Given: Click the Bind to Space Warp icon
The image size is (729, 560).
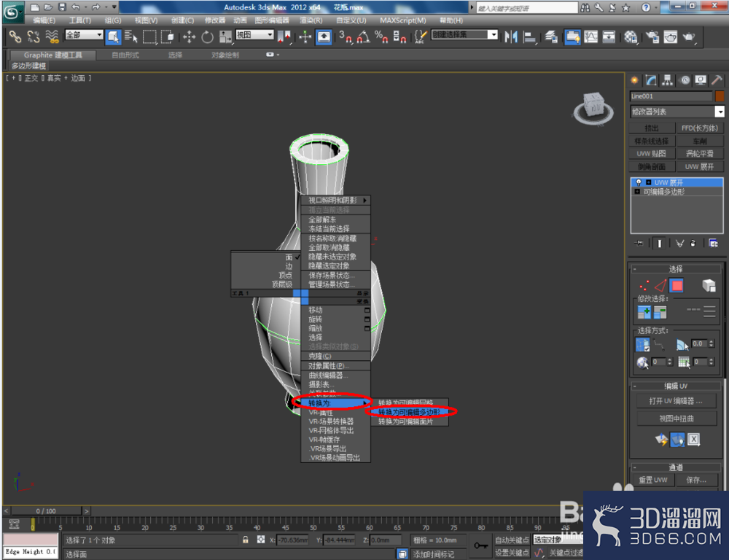Looking at the screenshot, I should tap(52, 36).
